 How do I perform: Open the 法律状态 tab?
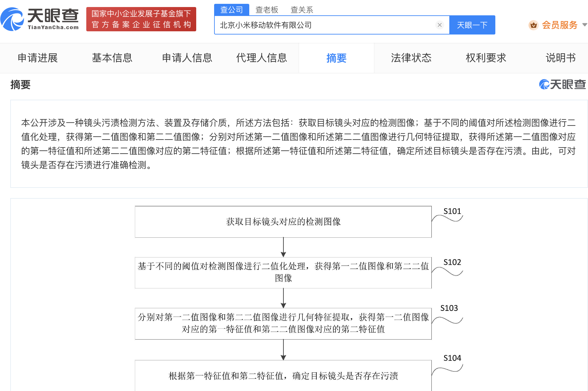tap(411, 58)
